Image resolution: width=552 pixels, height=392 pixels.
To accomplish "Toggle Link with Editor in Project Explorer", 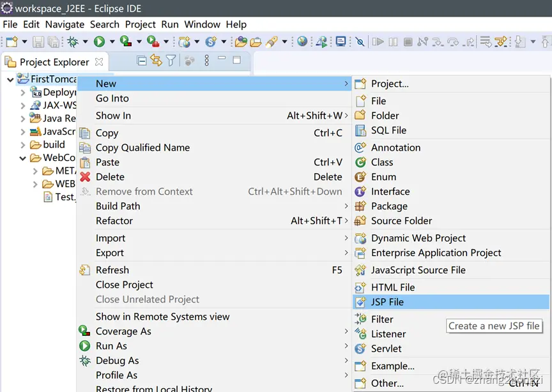I will point(157,61).
